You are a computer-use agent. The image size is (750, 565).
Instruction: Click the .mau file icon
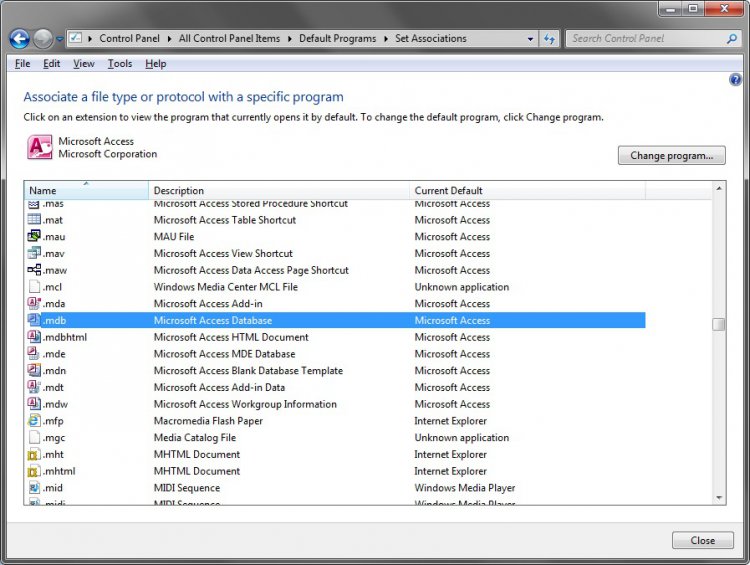coord(34,236)
